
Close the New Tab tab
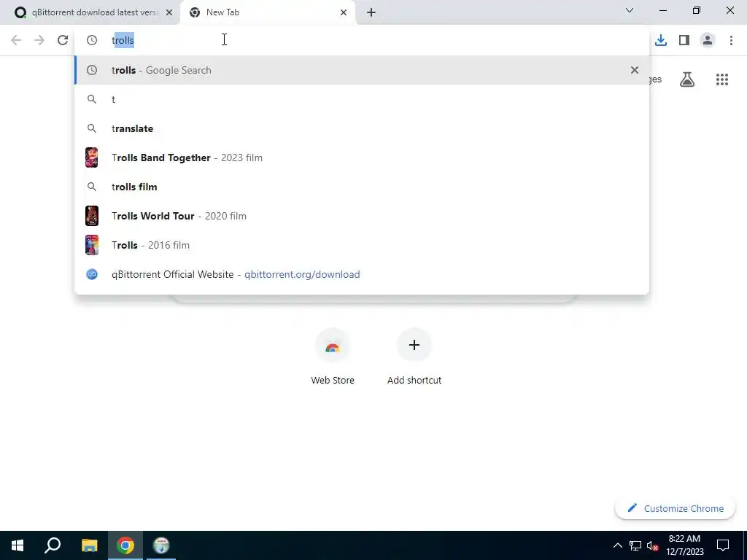[x=344, y=12]
